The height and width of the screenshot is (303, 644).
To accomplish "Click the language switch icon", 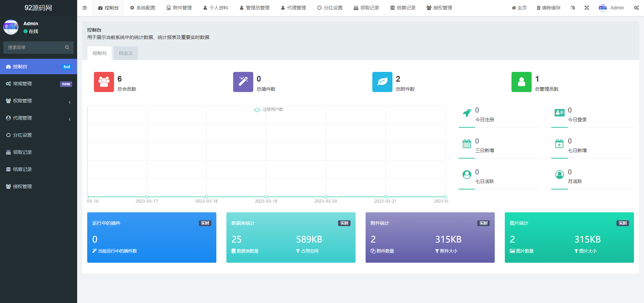I will [x=573, y=8].
